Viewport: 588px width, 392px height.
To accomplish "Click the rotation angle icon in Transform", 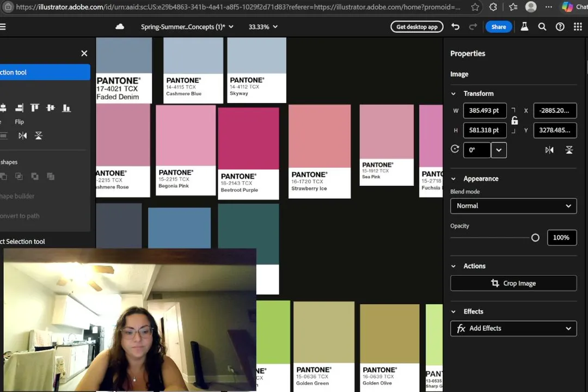I will [455, 149].
